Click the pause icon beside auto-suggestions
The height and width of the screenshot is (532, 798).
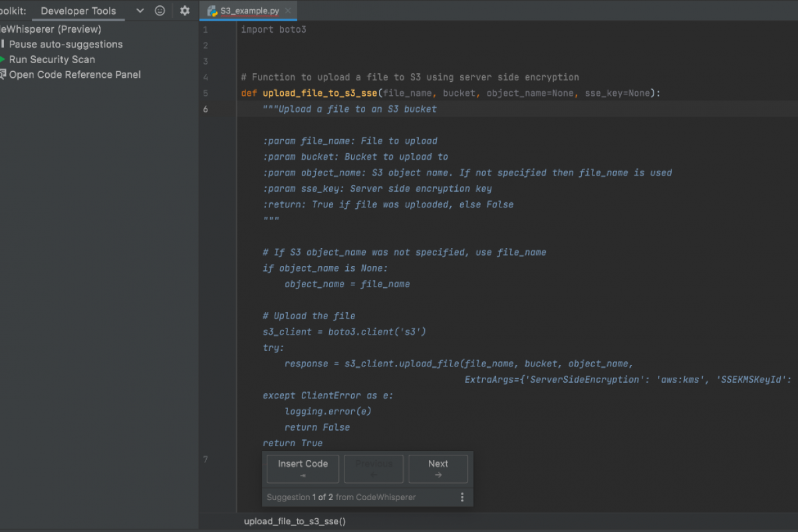(x=3, y=44)
